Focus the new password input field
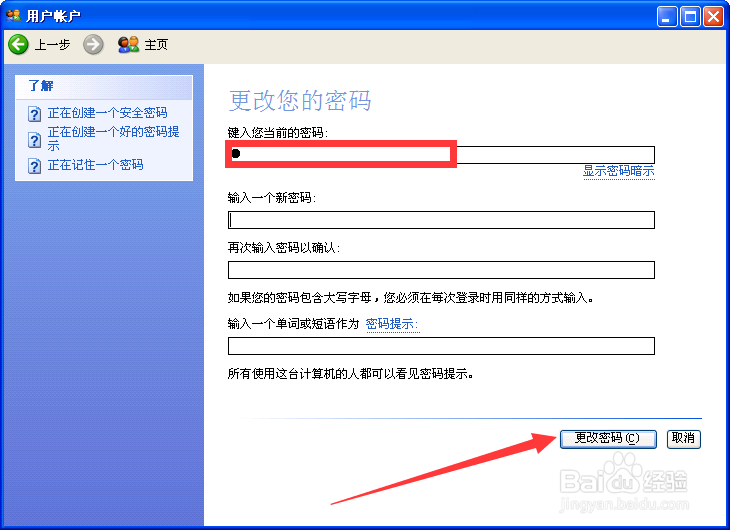 pos(441,220)
